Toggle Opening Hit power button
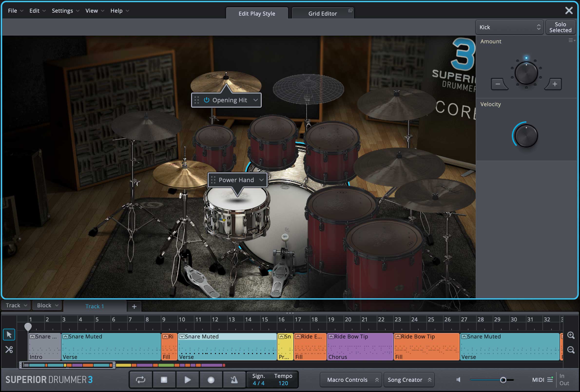Screen dimensions: 580x392 point(206,100)
